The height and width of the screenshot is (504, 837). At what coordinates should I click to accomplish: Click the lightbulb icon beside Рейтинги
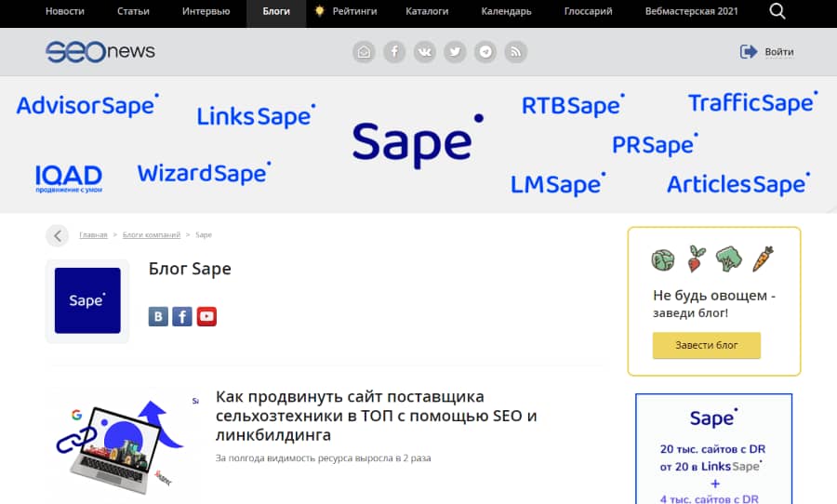(x=319, y=10)
